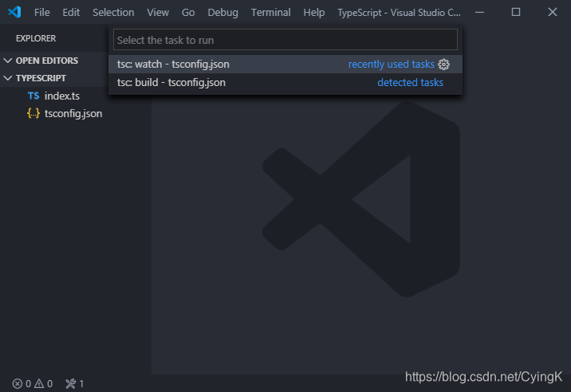Screen dimensions: 571x392
Task: Collapse the OPEN EDITORS section chevron
Action: click(8, 61)
